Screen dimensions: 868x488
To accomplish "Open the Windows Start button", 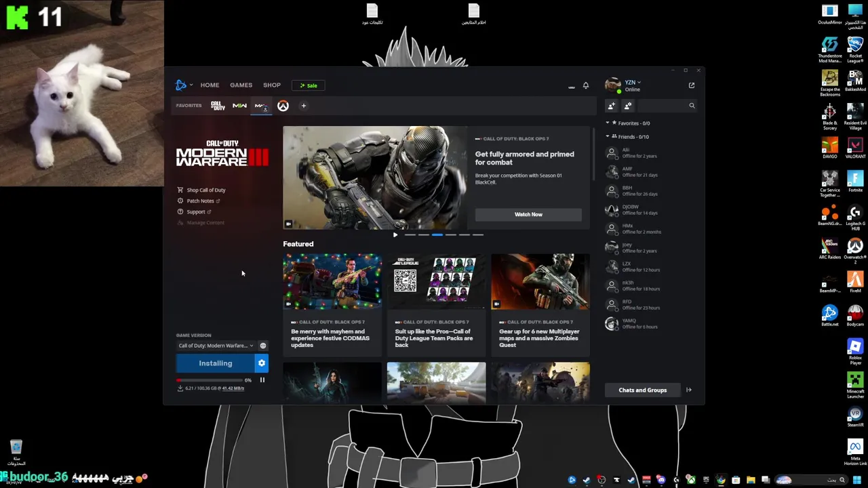I will pyautogui.click(x=857, y=481).
